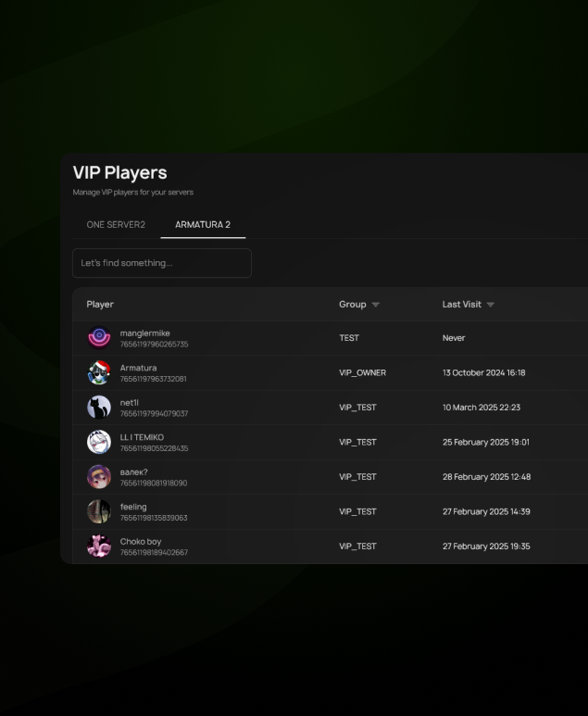
Task: Click TEST group of manglermike
Action: coord(348,338)
